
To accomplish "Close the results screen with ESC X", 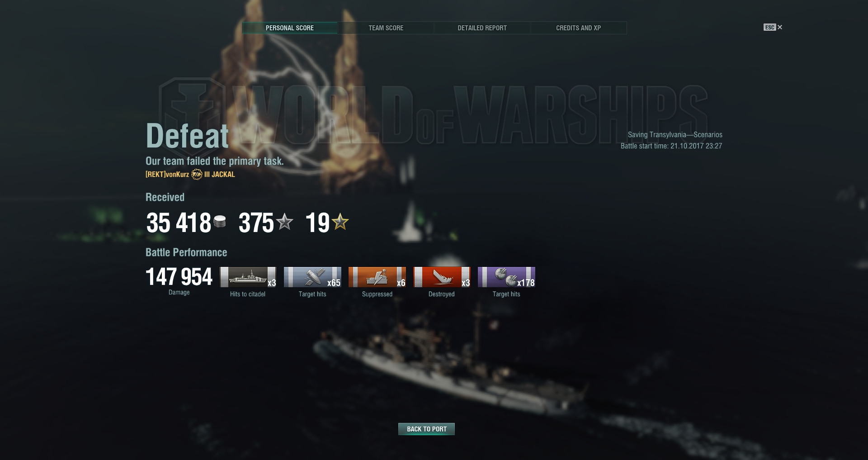I will click(x=773, y=27).
